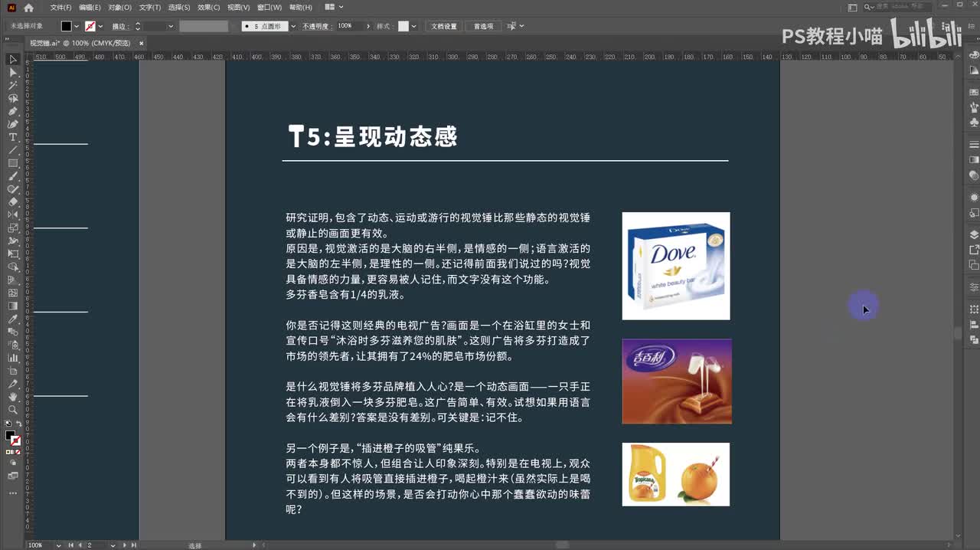Click the 文档设置 button
Screen dimensions: 980x550
point(444,26)
